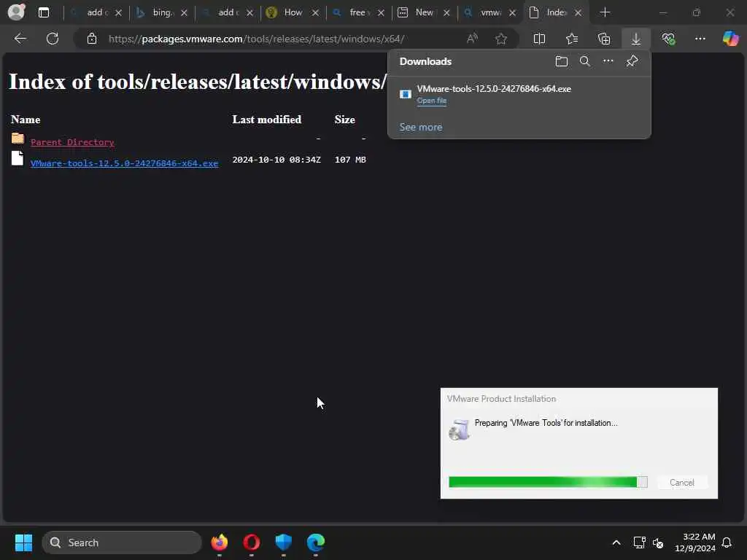Click the 'Name' column header
Viewport: 747px width, 560px height.
pyautogui.click(x=26, y=120)
